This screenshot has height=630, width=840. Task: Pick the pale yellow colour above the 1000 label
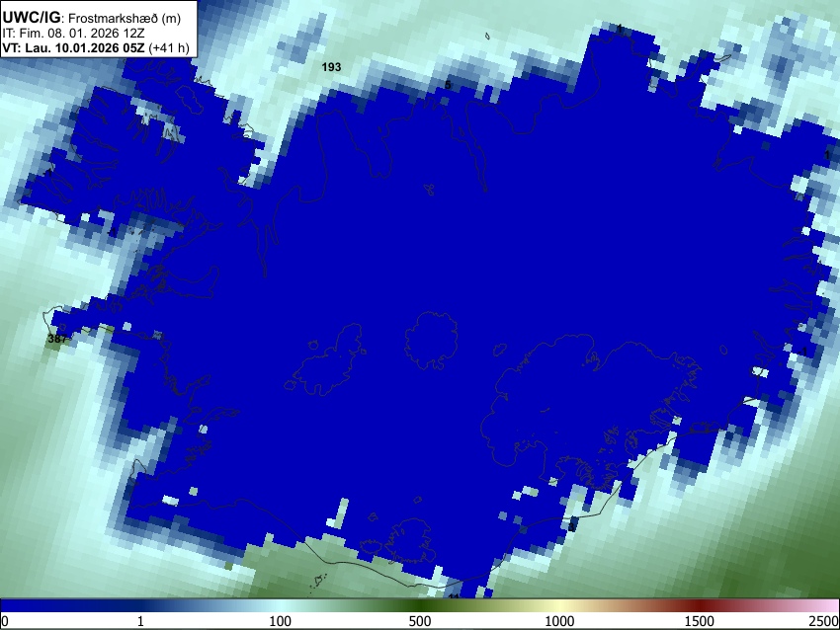tap(559, 606)
